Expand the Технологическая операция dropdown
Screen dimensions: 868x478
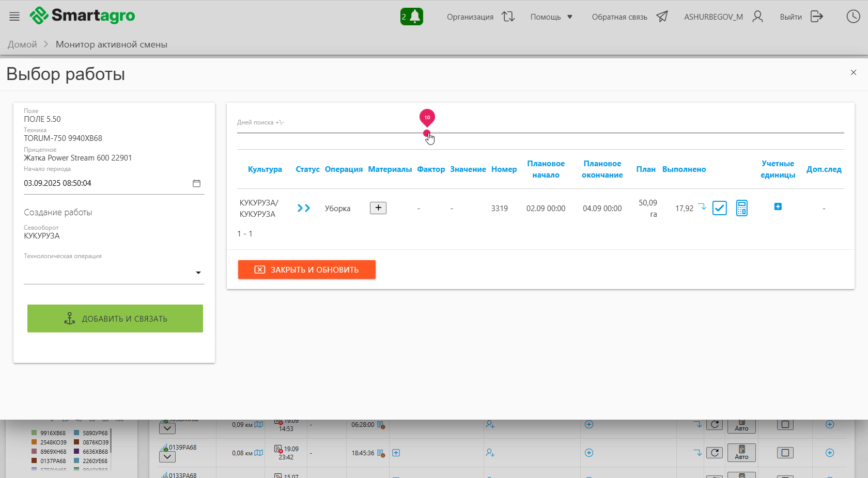coord(198,273)
